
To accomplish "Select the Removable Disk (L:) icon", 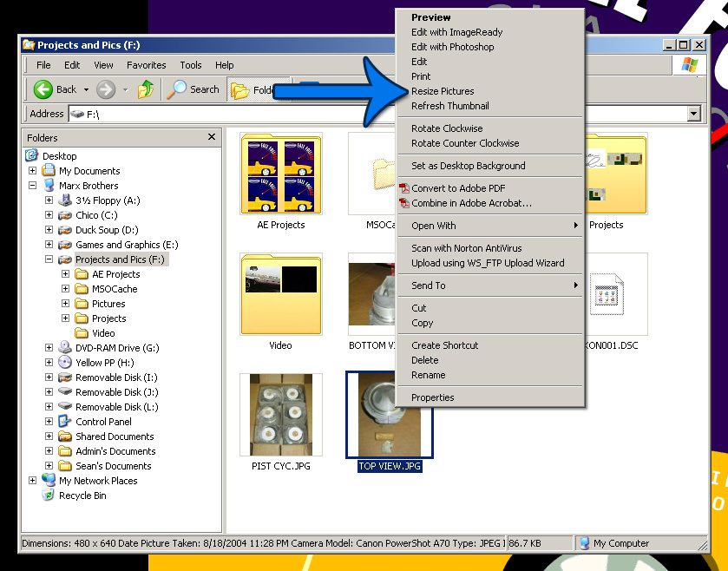I will [x=65, y=406].
